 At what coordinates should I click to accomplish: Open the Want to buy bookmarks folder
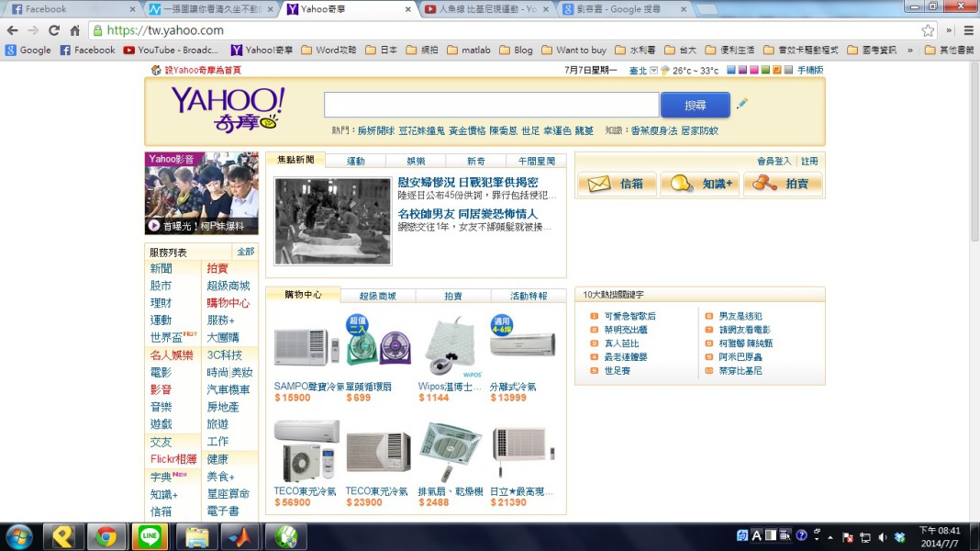pyautogui.click(x=574, y=50)
